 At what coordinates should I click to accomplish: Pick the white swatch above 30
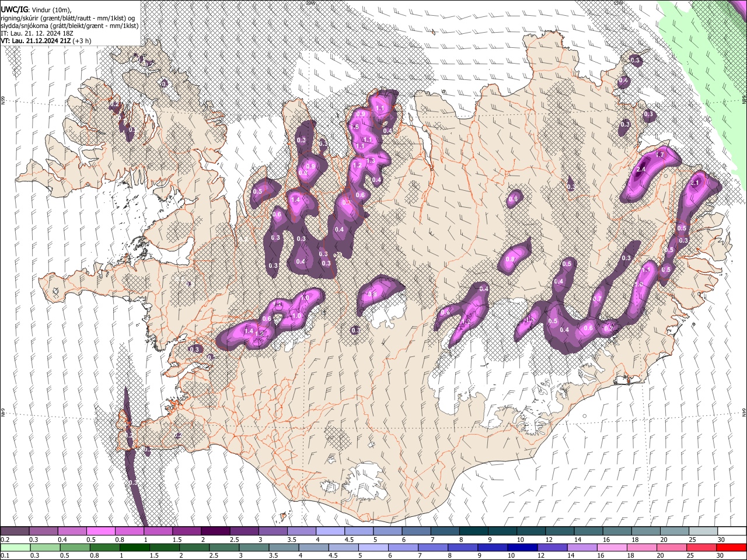tap(732, 531)
